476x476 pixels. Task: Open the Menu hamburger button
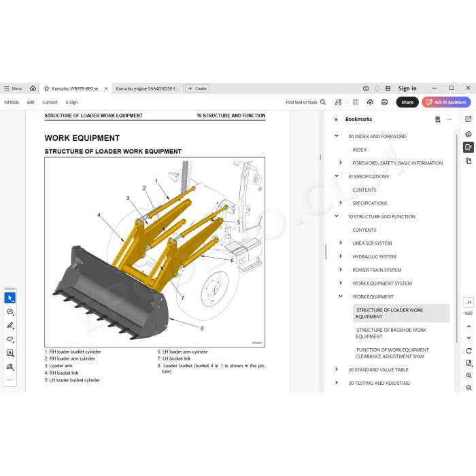pos(13,88)
